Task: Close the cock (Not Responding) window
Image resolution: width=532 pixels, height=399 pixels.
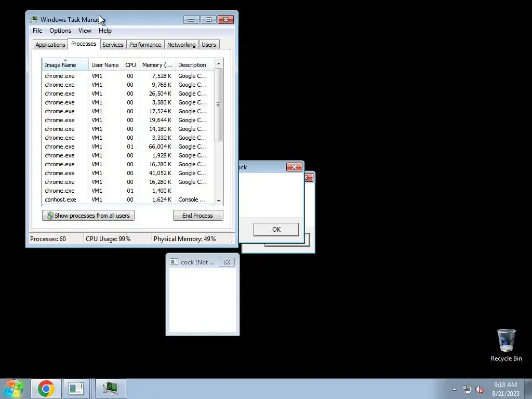Action: tap(227, 262)
